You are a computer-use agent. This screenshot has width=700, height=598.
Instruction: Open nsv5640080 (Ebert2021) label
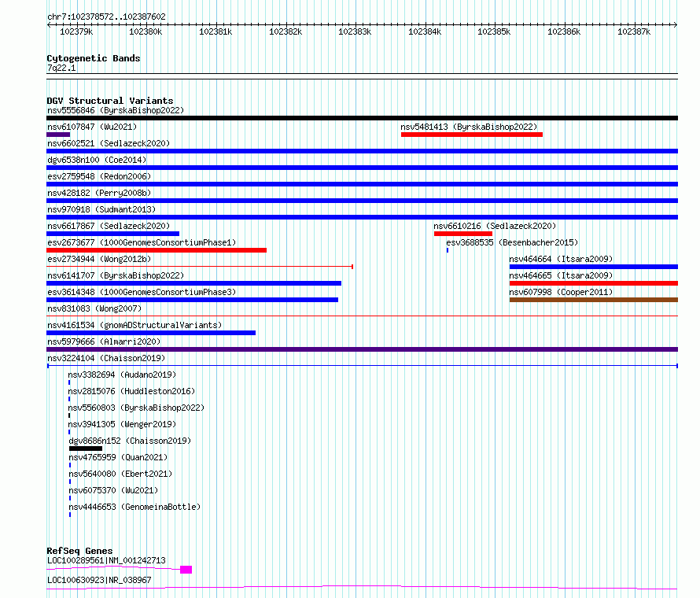[x=120, y=474]
